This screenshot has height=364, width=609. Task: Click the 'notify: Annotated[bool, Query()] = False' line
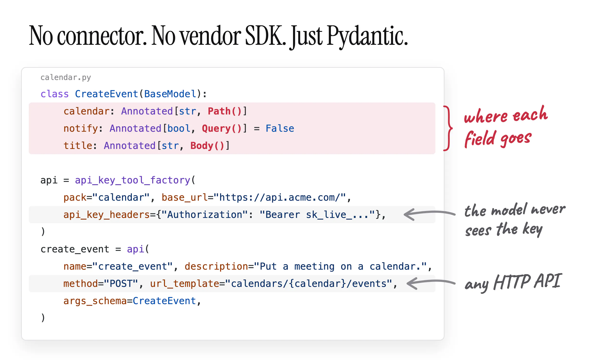click(x=179, y=128)
